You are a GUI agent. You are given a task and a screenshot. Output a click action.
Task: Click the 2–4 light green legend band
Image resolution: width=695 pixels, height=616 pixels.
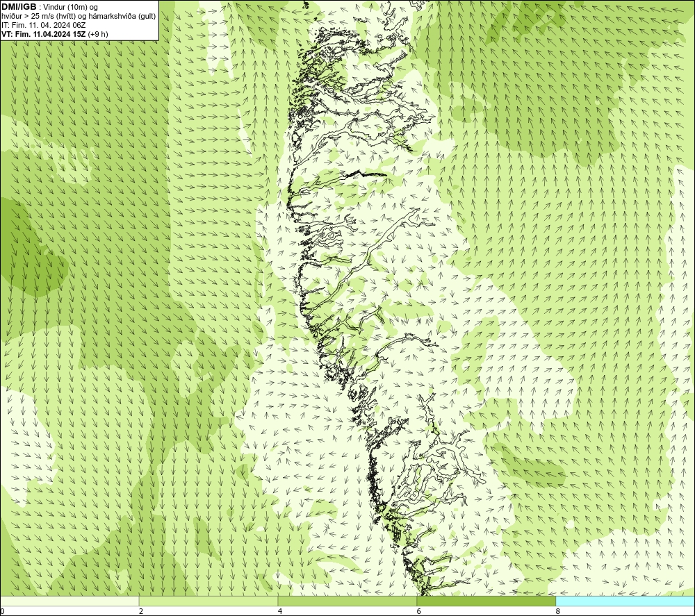click(208, 601)
